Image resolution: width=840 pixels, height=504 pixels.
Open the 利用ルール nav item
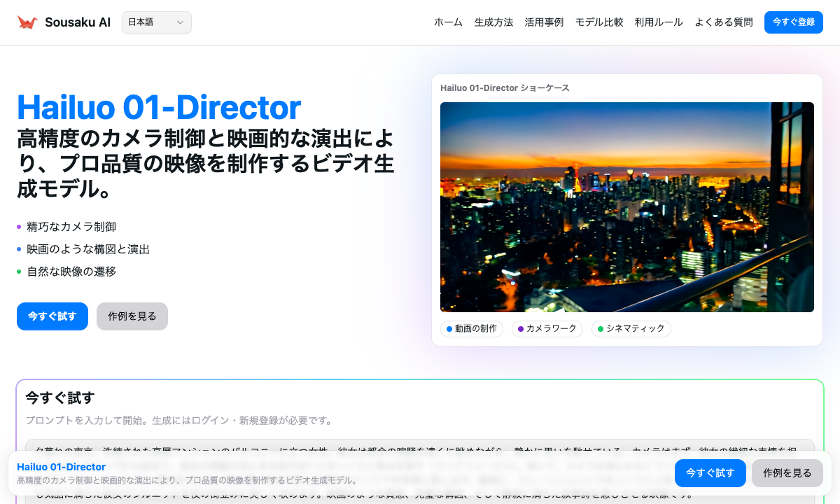coord(659,22)
